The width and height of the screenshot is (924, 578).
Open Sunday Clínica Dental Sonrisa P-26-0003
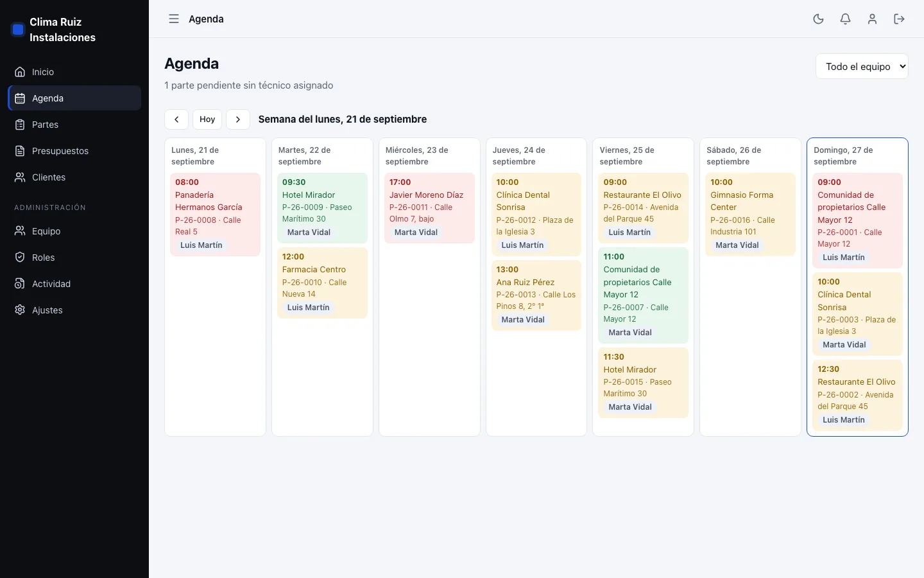857,314
